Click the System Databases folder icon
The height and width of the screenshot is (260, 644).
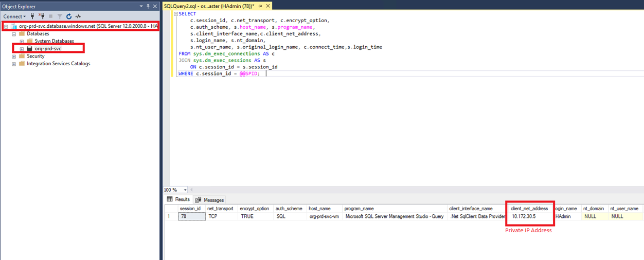30,41
